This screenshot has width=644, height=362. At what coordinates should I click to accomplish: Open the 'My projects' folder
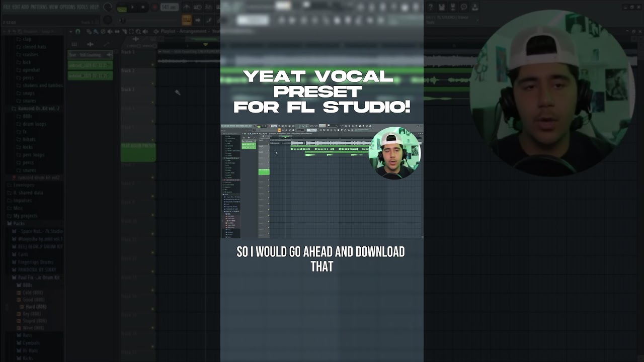(x=23, y=216)
